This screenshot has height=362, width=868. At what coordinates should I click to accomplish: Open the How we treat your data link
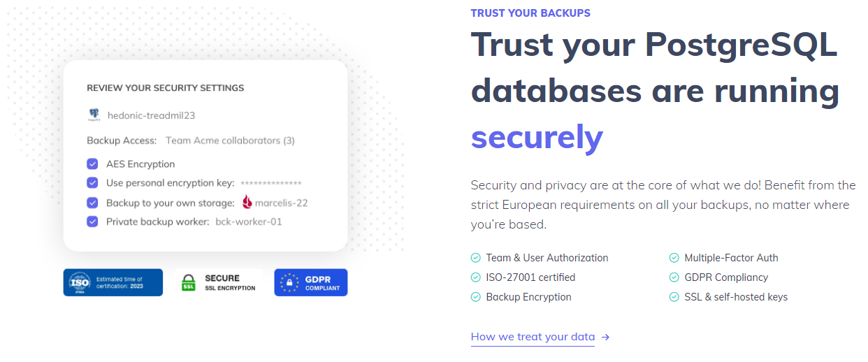point(533,337)
